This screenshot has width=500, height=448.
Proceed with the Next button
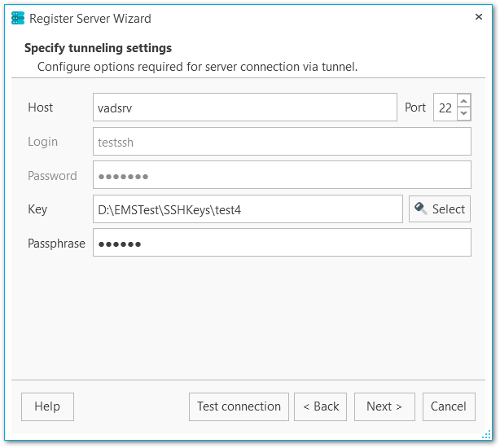pyautogui.click(x=384, y=406)
